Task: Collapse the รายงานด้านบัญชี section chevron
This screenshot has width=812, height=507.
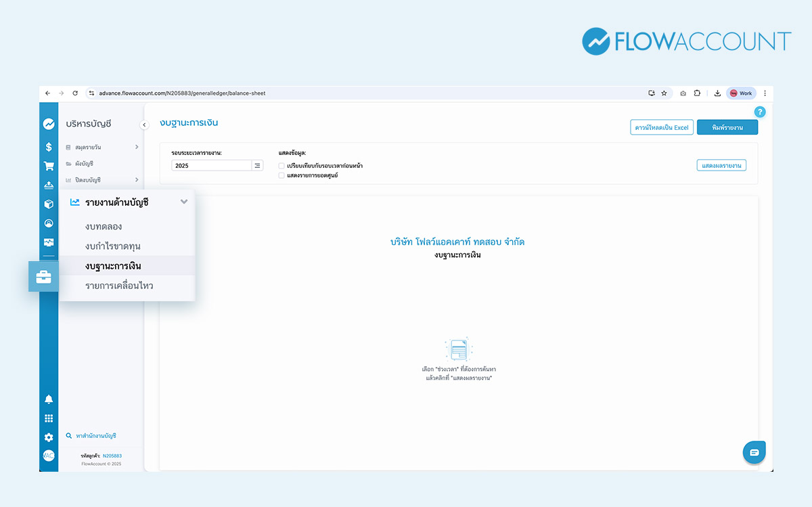Action: click(x=183, y=202)
